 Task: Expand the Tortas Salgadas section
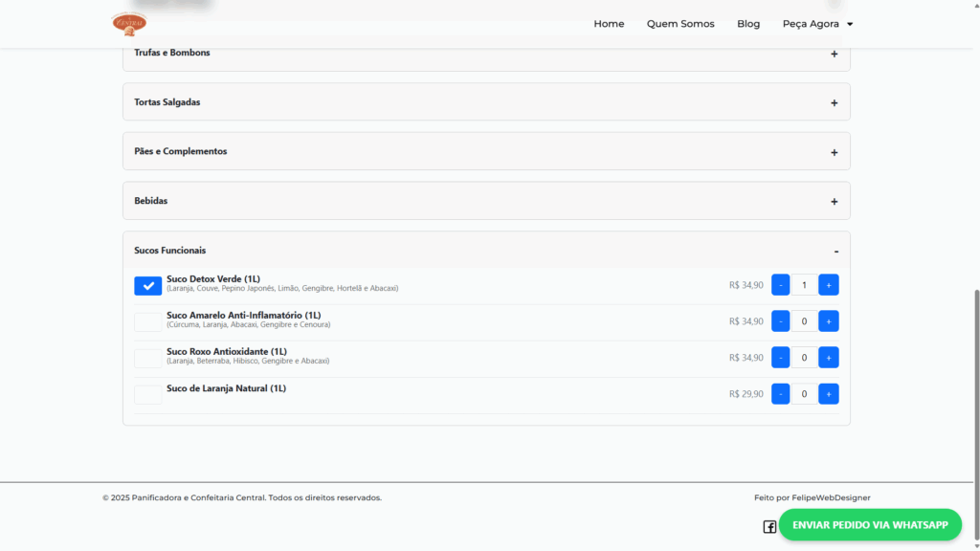(x=486, y=102)
